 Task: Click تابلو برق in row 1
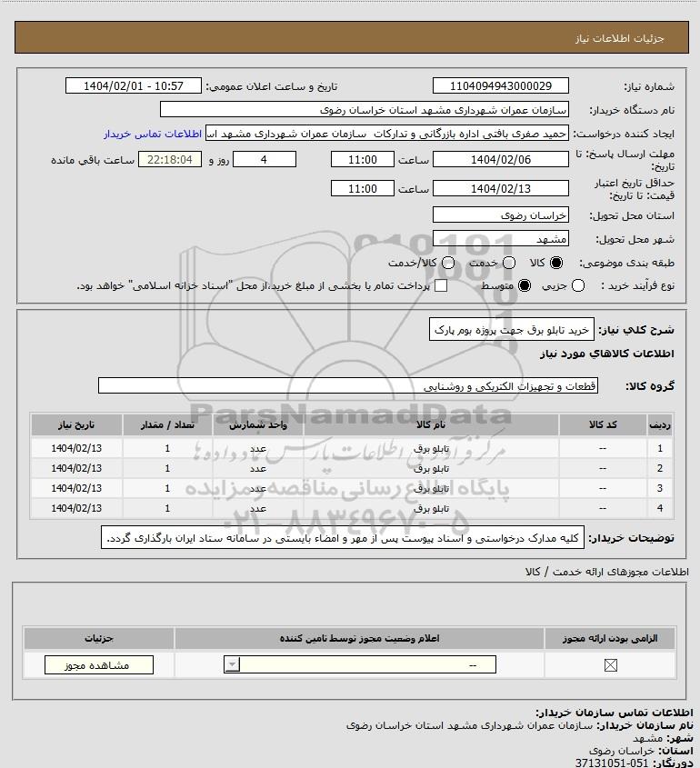[x=431, y=448]
